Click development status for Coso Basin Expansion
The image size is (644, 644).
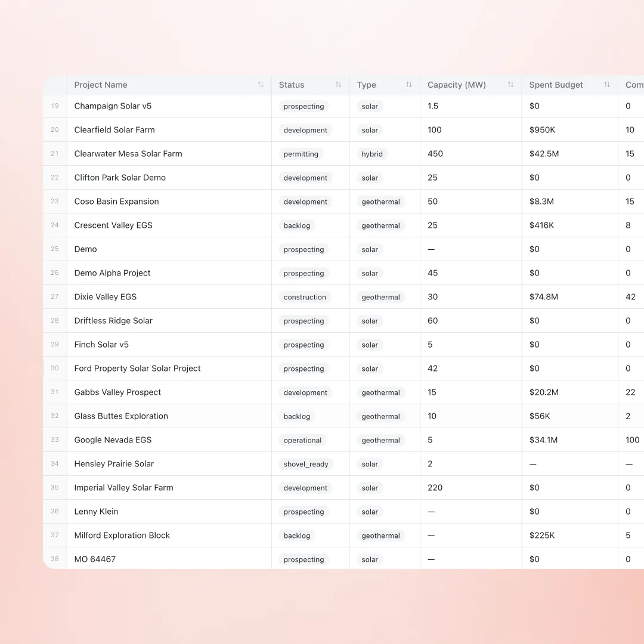coord(305,202)
